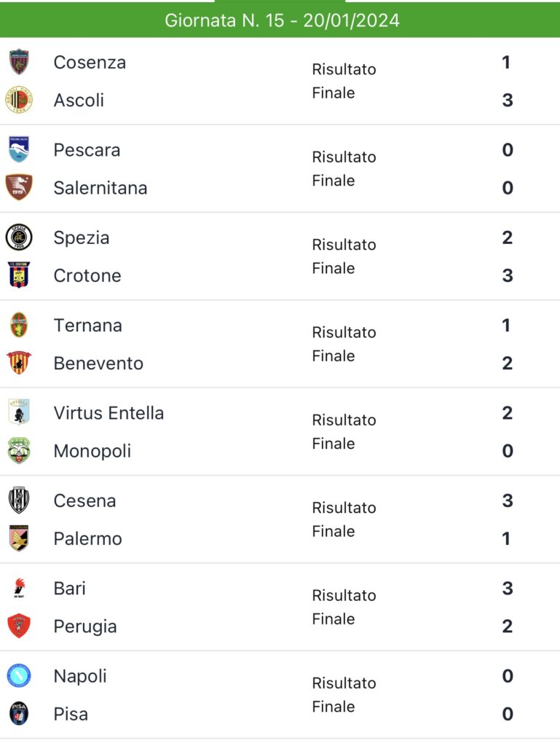The width and height of the screenshot is (560, 746).
Task: Select the Cesena team name
Action: coord(84,500)
